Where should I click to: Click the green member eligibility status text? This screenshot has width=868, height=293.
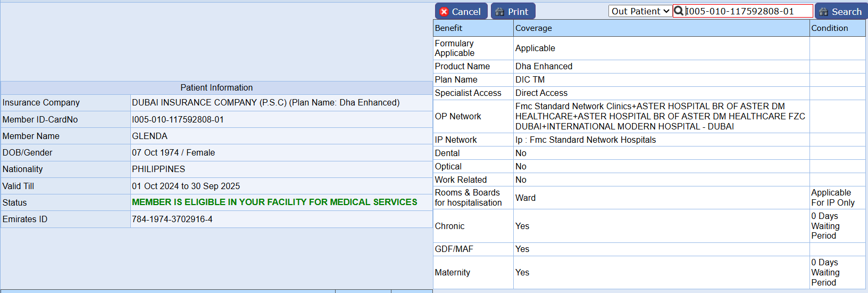coord(274,202)
